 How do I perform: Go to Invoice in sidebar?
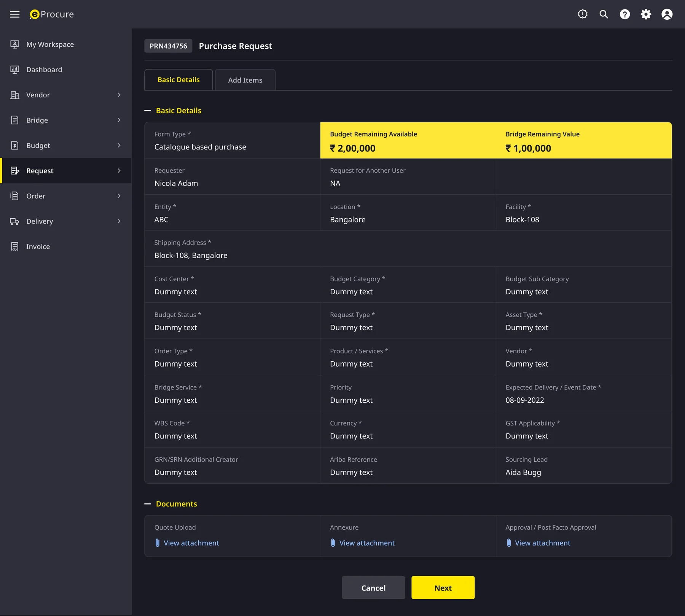(66, 246)
